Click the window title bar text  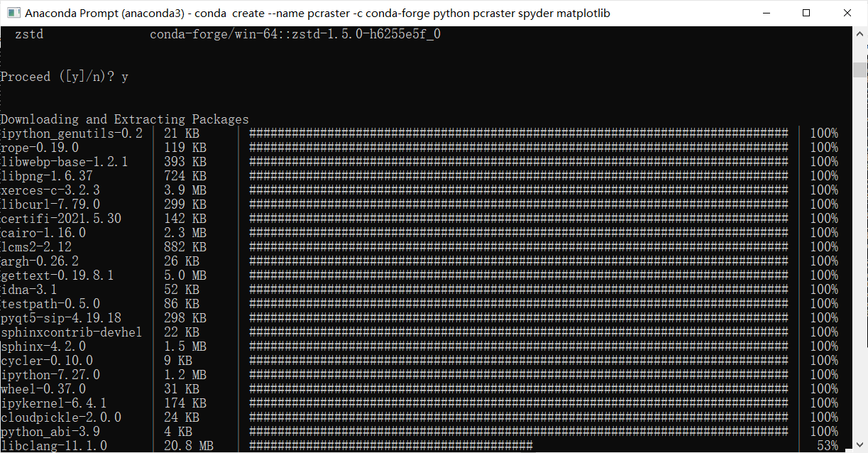(x=317, y=13)
